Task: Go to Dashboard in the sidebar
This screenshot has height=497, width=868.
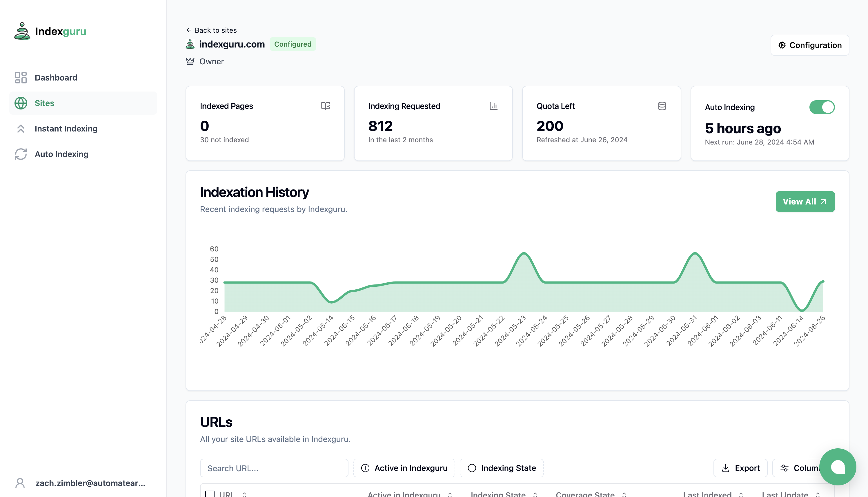Action: (x=56, y=78)
